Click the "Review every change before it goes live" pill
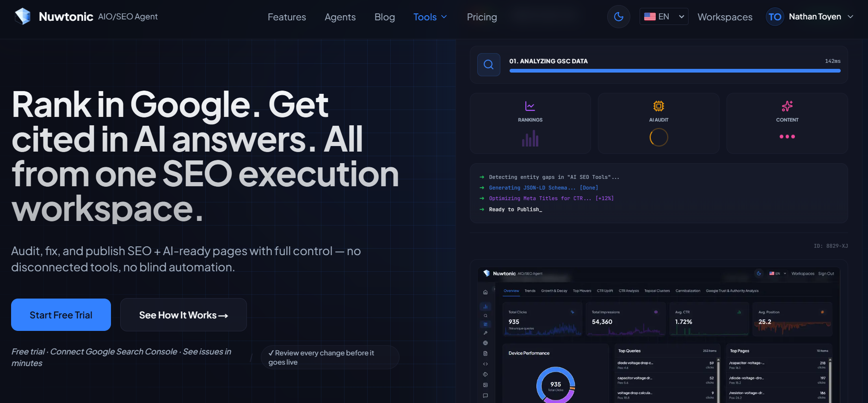Viewport: 868px width, 403px height. click(x=330, y=357)
